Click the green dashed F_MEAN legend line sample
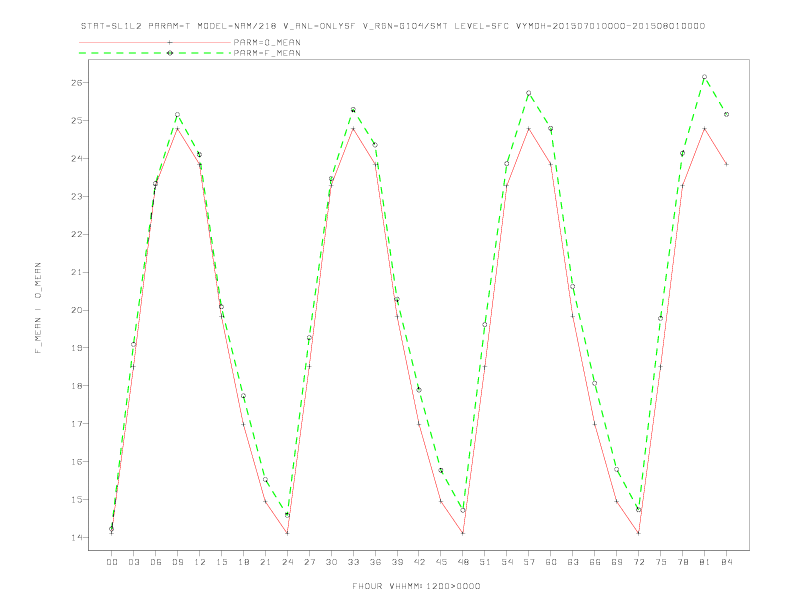The height and width of the screenshot is (612, 792). click(x=155, y=53)
